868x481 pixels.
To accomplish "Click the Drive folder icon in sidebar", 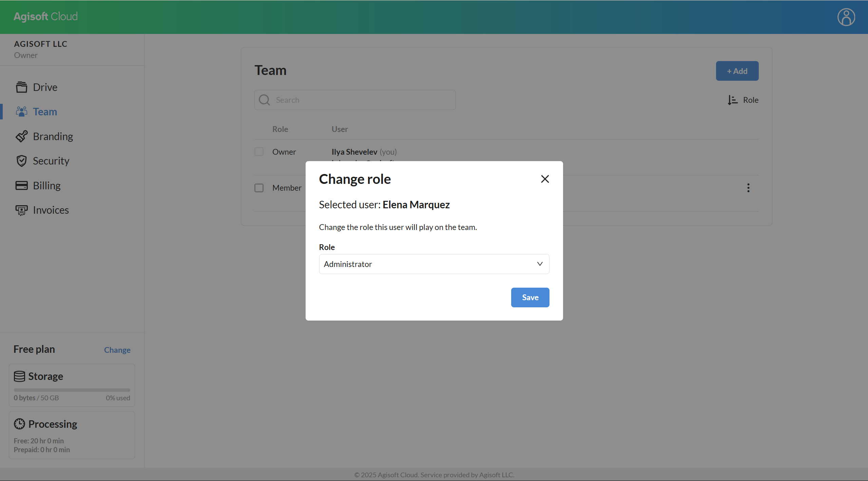I will [x=21, y=87].
